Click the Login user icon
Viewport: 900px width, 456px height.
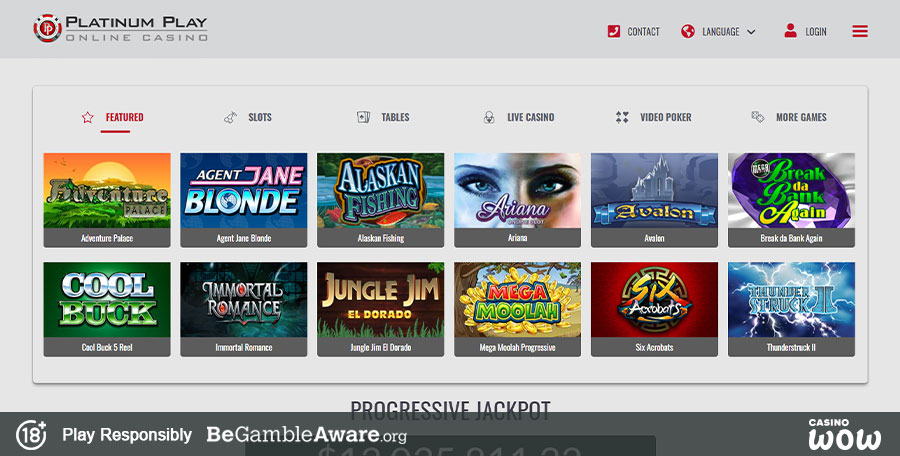click(x=791, y=31)
